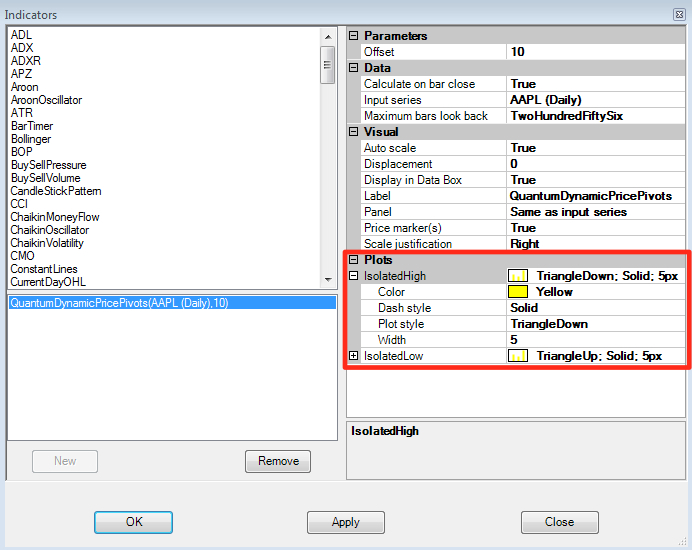Click the IsolatedHigh plot preview icon

click(x=518, y=276)
